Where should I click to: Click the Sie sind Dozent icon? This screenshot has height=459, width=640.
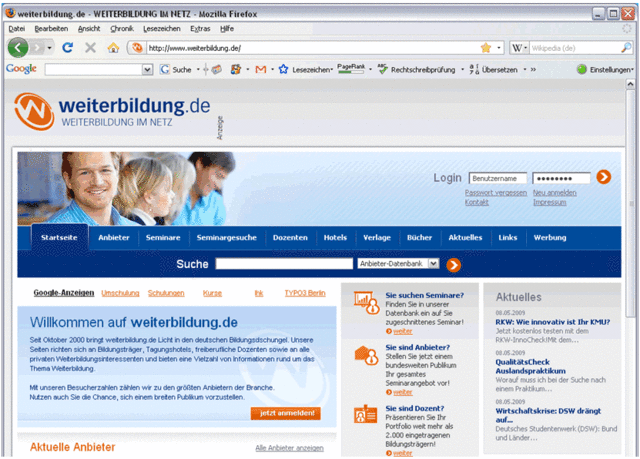click(365, 414)
